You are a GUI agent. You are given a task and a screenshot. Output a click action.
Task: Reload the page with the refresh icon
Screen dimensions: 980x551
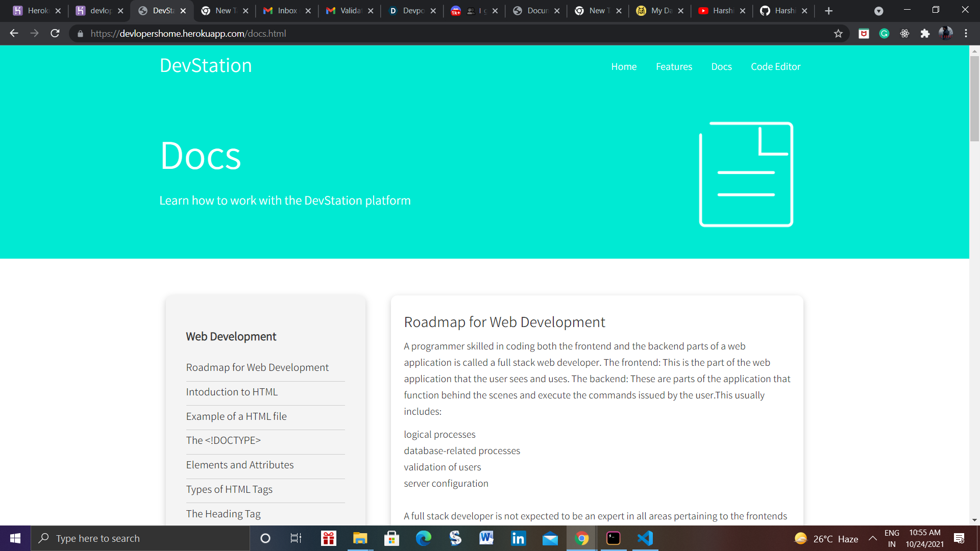pyautogui.click(x=55, y=34)
